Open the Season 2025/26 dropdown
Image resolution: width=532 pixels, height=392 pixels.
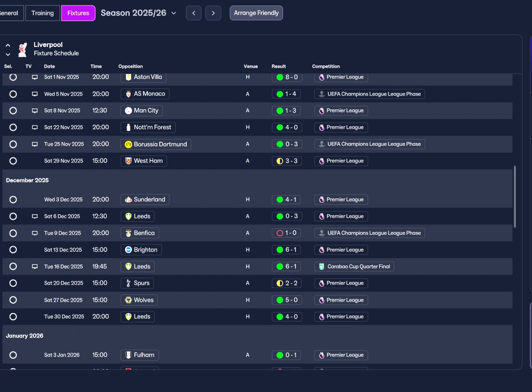[138, 13]
